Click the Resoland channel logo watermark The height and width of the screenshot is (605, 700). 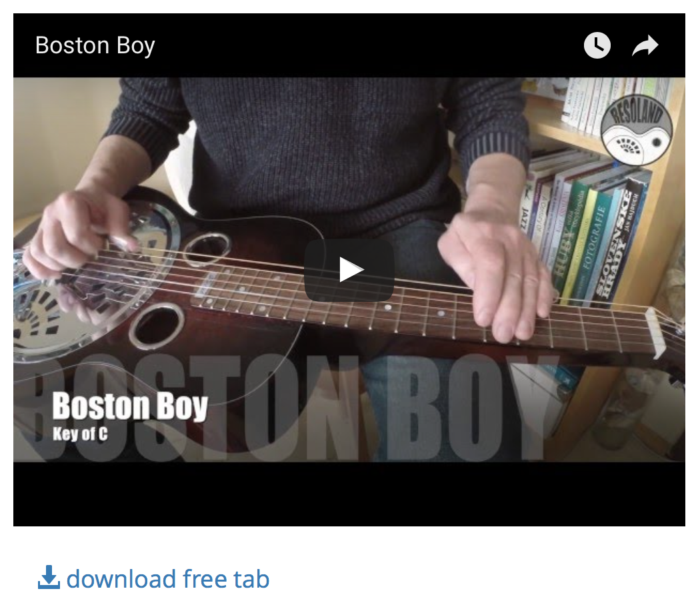636,130
